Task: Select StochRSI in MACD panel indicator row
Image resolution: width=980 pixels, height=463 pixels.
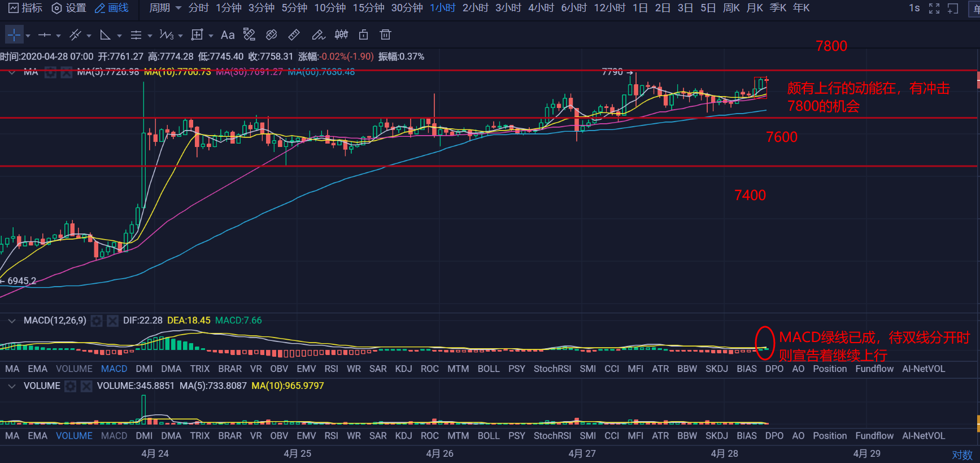Action: pyautogui.click(x=552, y=369)
